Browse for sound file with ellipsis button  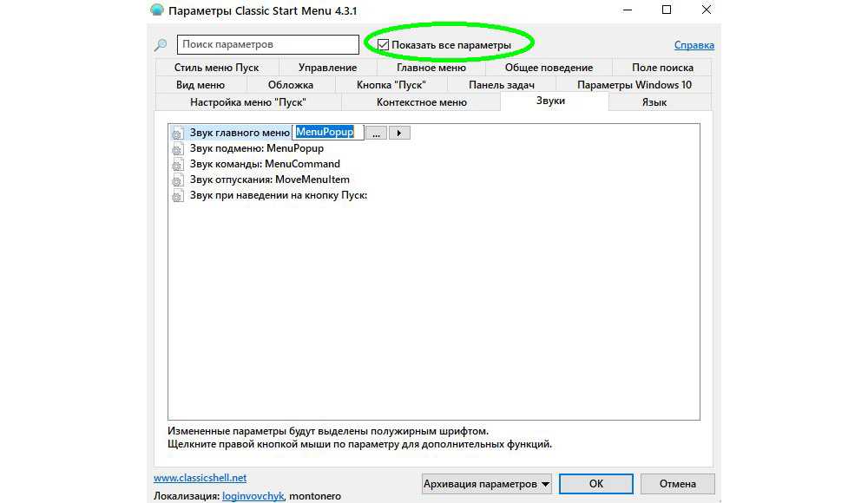click(377, 133)
